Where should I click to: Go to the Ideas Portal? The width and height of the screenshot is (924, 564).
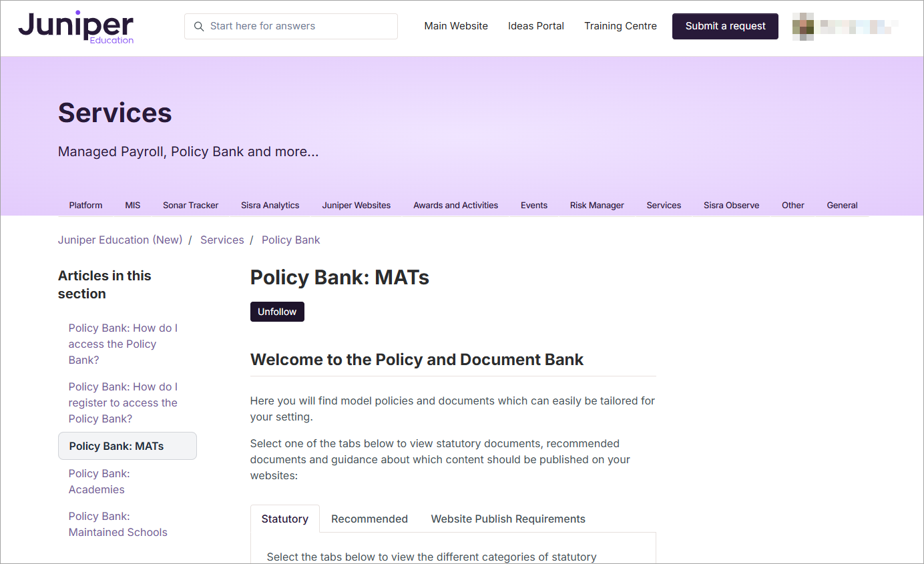536,26
